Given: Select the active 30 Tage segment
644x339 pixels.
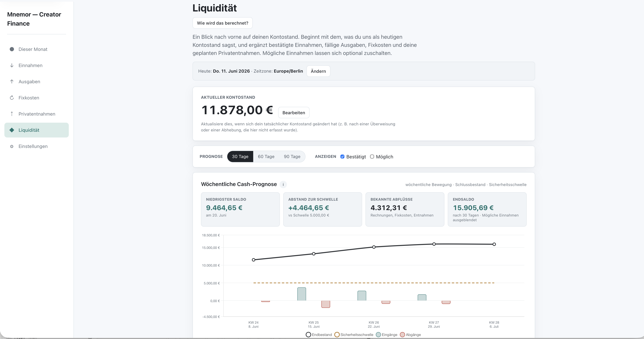Looking at the screenshot, I should pos(240,156).
